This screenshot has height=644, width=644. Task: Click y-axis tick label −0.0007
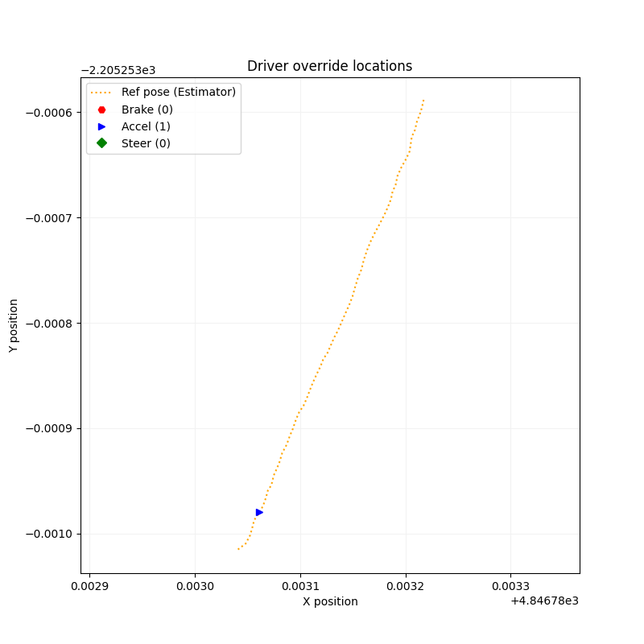point(49,217)
